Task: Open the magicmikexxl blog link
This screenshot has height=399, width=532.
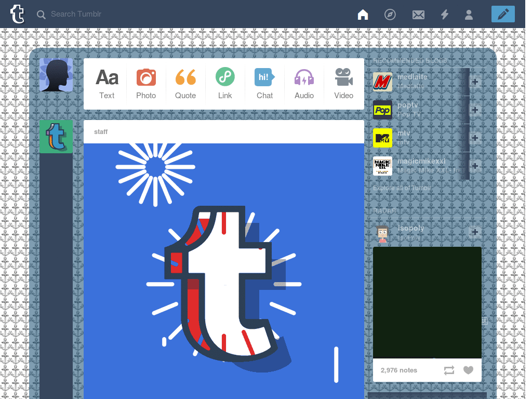Action: pos(421,161)
